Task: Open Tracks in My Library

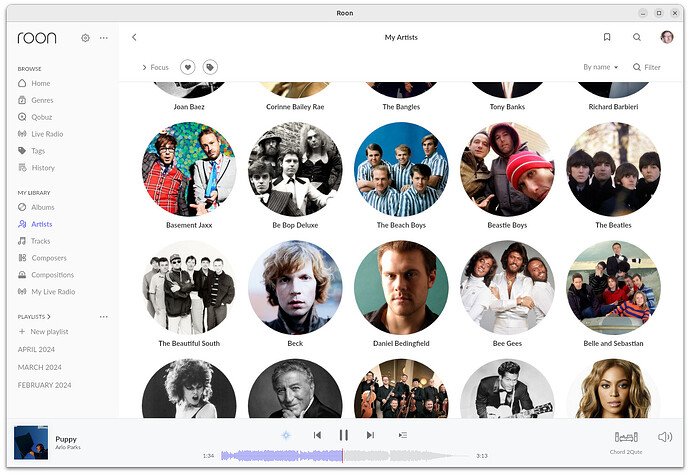Action: [34, 241]
